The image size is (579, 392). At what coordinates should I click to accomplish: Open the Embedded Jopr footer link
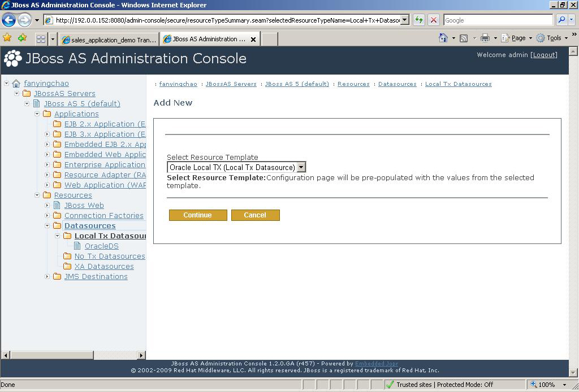[x=376, y=364]
